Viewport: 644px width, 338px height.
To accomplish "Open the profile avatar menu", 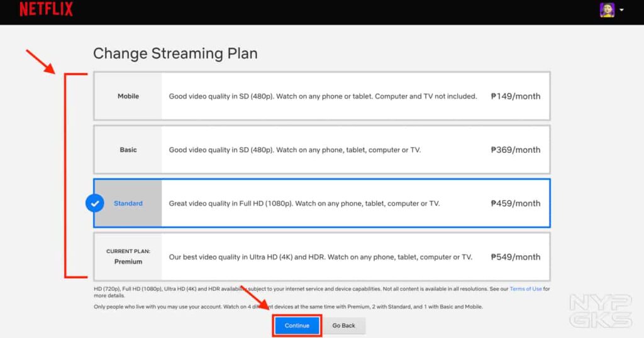I will point(607,10).
